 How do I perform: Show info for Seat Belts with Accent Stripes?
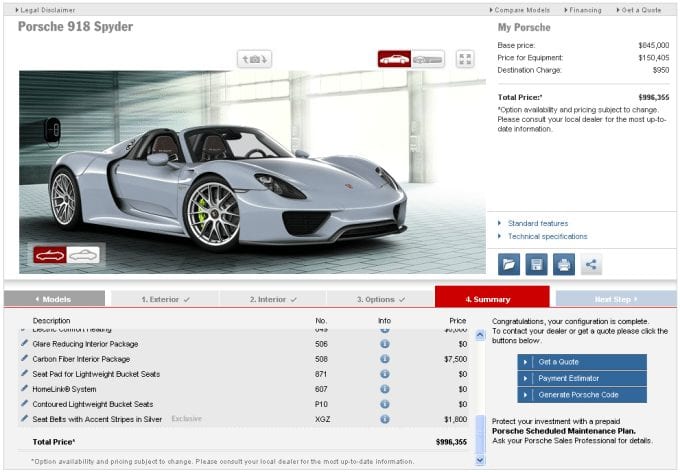384,418
